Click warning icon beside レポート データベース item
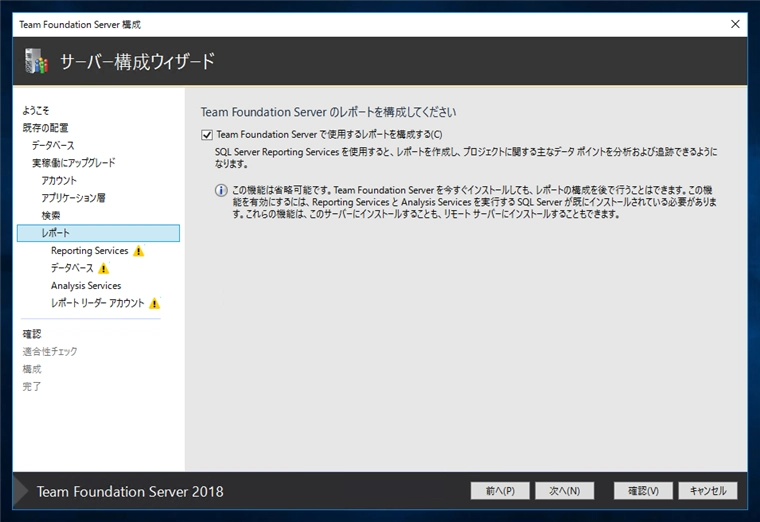 [x=104, y=268]
